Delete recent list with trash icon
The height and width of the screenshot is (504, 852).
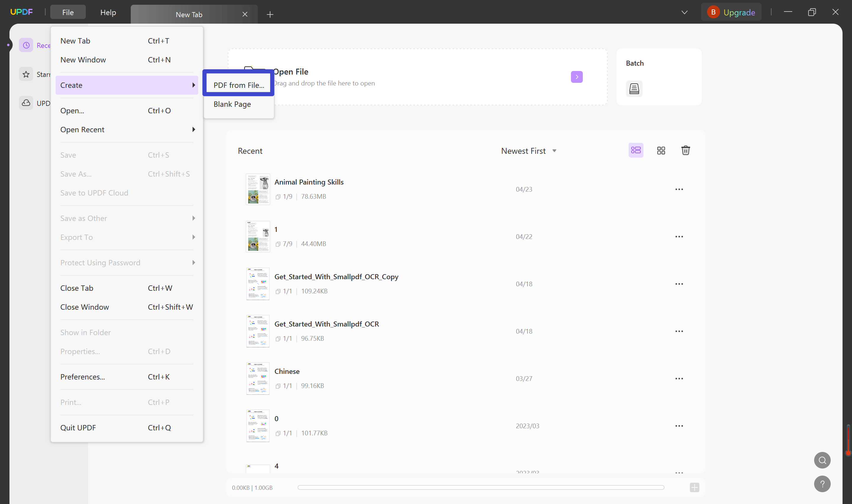[x=685, y=151]
